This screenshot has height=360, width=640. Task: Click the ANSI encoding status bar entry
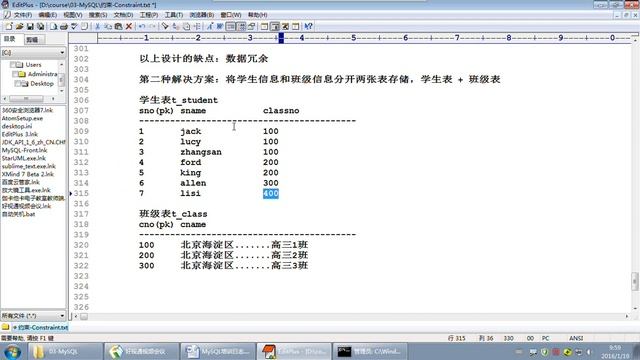576,338
